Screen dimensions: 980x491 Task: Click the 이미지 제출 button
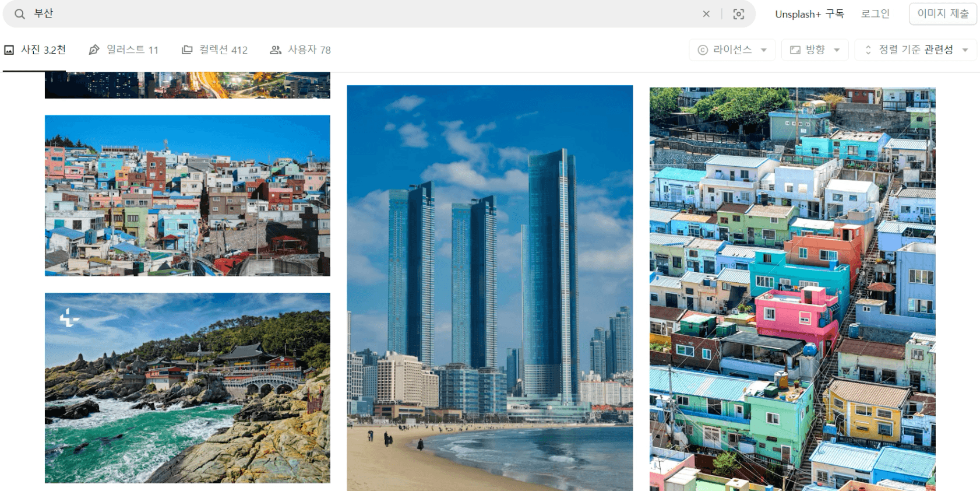943,14
